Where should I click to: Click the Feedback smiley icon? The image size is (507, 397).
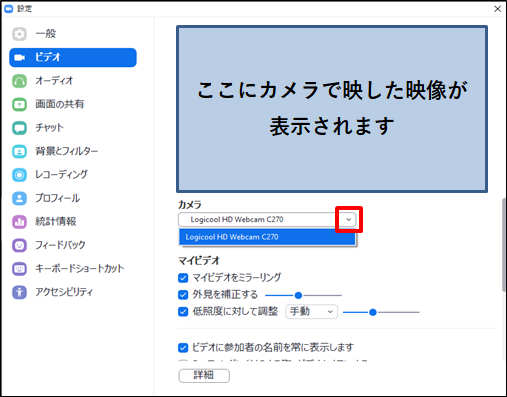pyautogui.click(x=19, y=245)
